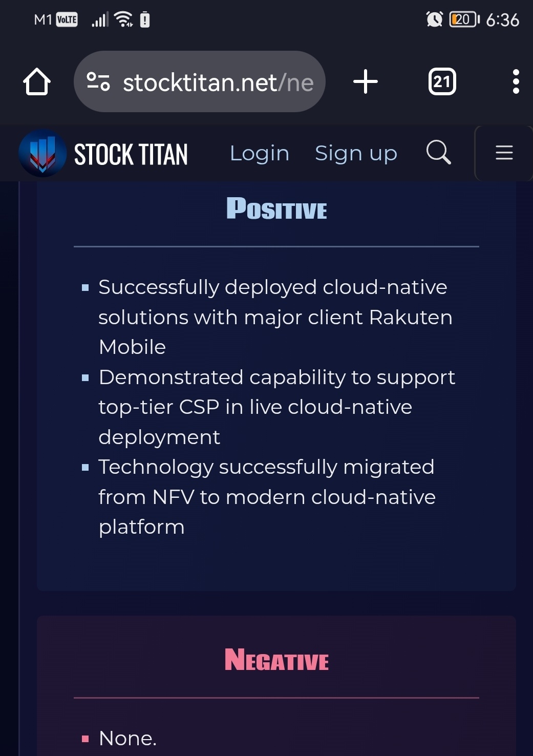Click the STOCK TITAN site title
The image size is (533, 756).
tap(131, 154)
